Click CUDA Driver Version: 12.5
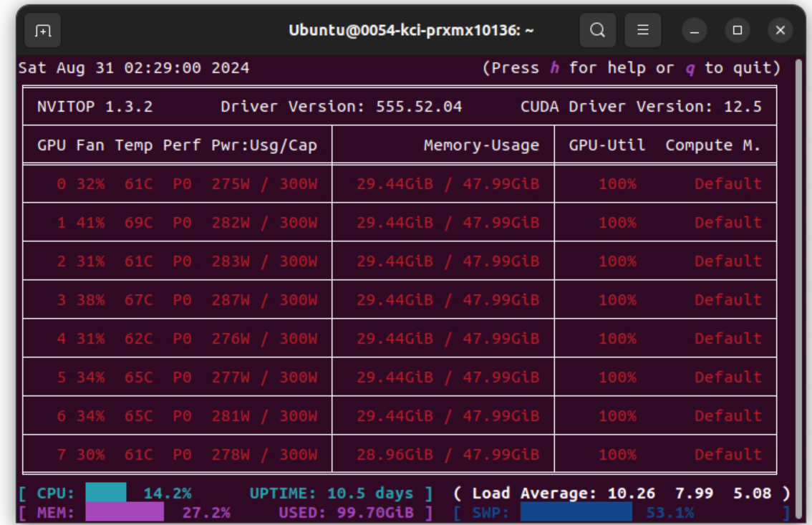812x525 pixels. (x=641, y=107)
